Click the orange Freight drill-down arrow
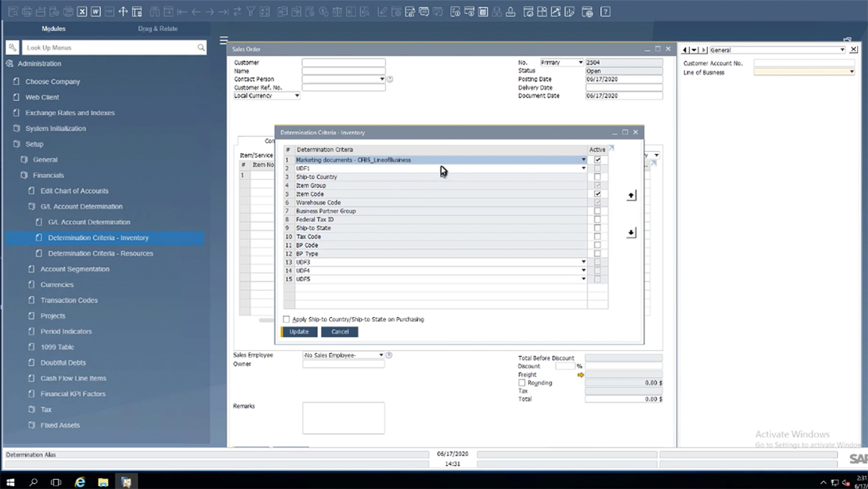 point(581,374)
